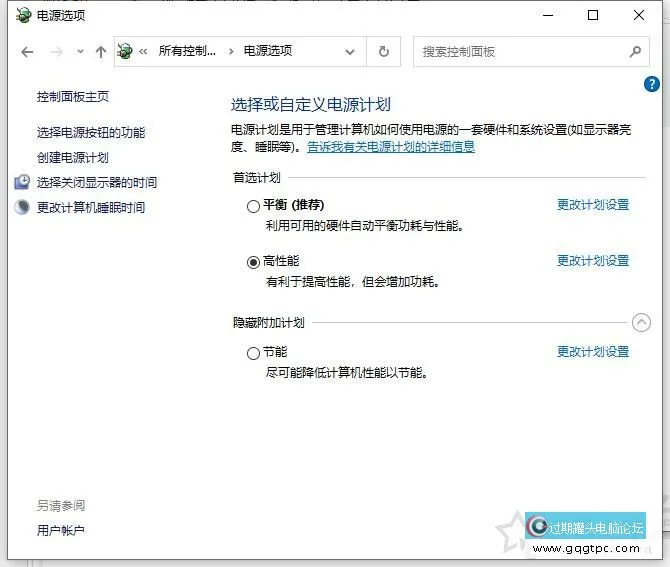
Task: Click the 另请参阅 label
Action: (61, 505)
